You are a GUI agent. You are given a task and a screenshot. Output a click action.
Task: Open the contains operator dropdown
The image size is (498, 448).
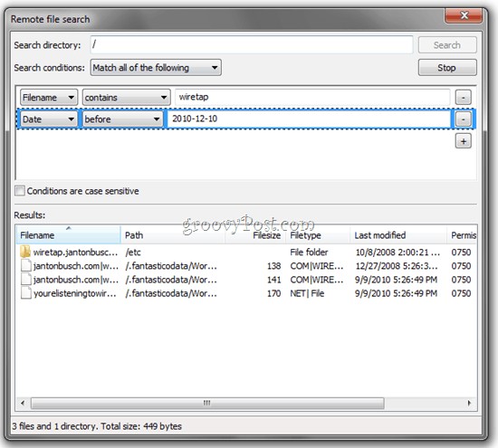(x=127, y=97)
